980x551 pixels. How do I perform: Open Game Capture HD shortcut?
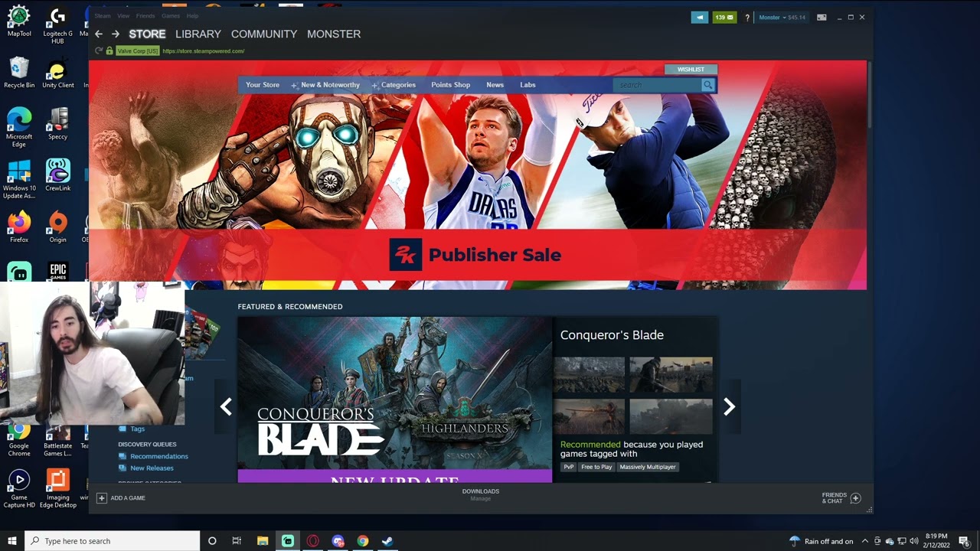click(19, 488)
